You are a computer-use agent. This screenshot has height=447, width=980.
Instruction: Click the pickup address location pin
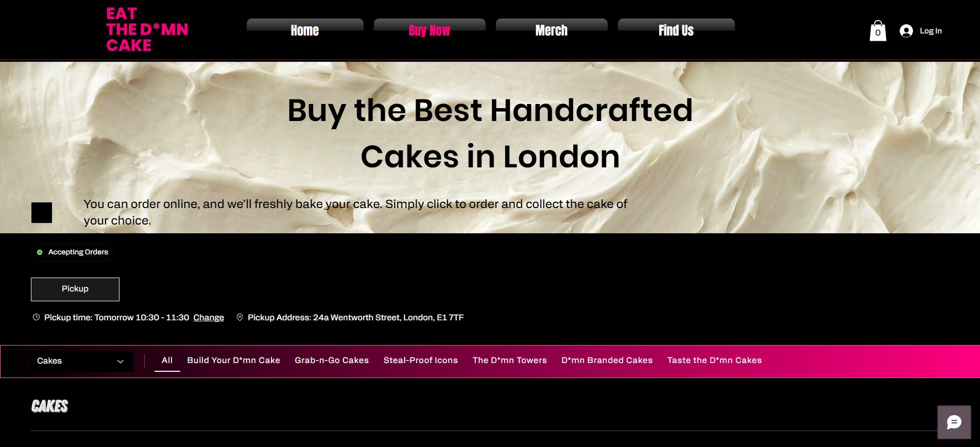239,317
